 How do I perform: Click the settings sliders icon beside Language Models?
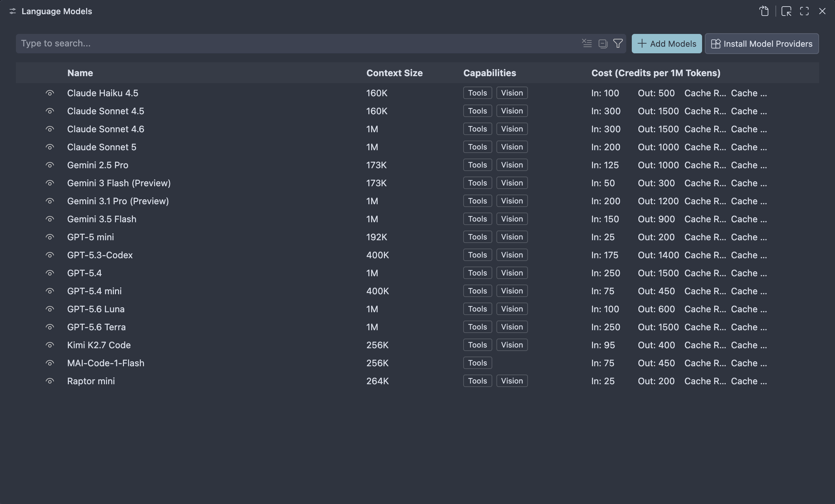(x=12, y=11)
